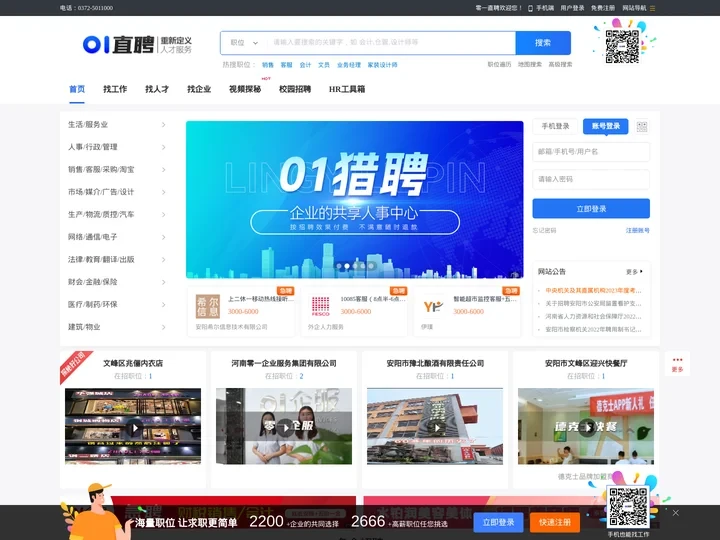720x540 pixels.
Task: Open the HR工具箱 nav tab
Action: point(347,89)
